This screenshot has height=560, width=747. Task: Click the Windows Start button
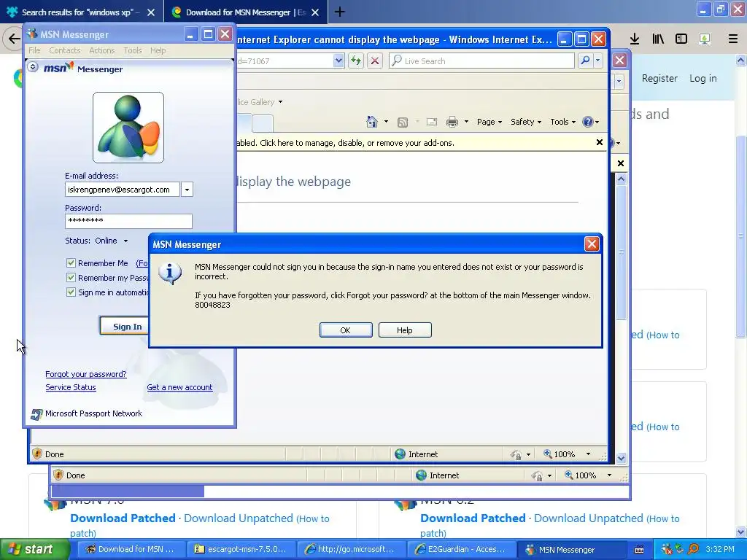34,550
